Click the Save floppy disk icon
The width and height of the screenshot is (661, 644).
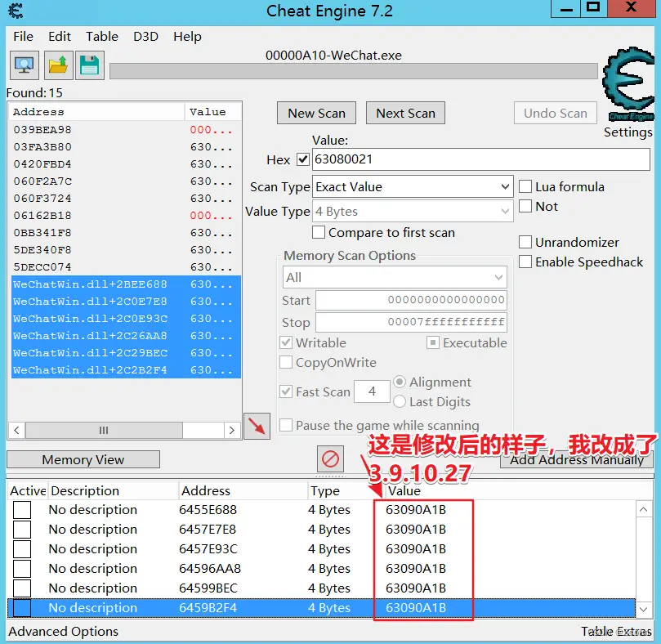pyautogui.click(x=88, y=64)
